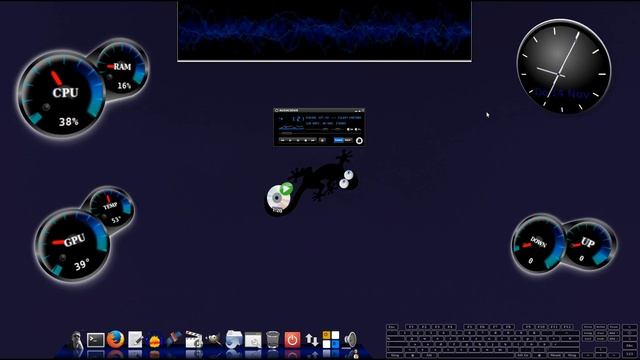
Task: Click the analog clock widget
Action: point(564,67)
